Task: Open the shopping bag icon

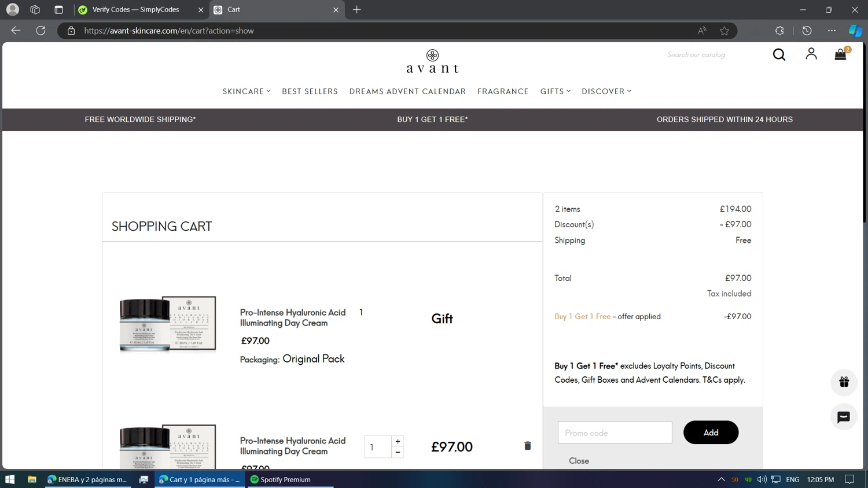Action: coord(841,54)
